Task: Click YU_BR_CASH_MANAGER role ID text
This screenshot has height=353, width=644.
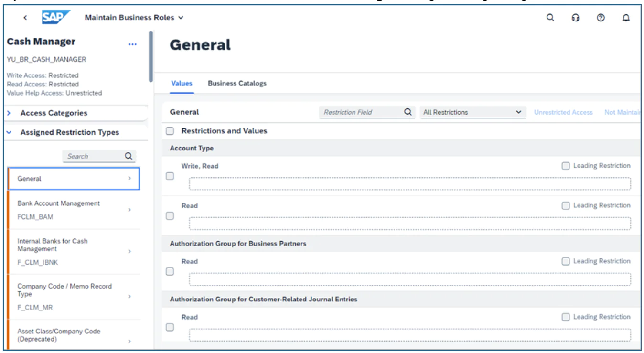Action: click(x=46, y=60)
